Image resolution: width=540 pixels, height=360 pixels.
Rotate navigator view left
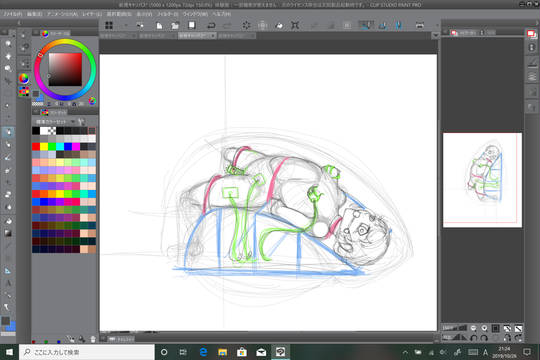coord(474,338)
